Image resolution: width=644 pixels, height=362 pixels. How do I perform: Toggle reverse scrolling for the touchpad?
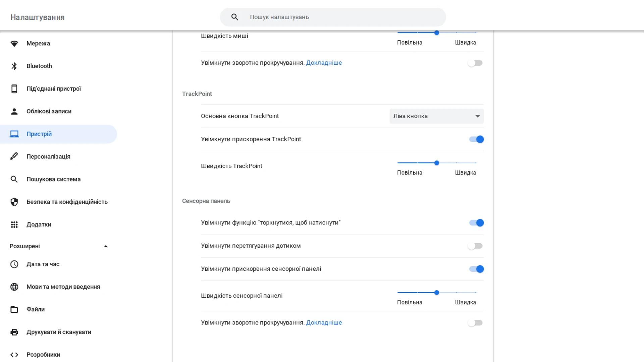(475, 323)
